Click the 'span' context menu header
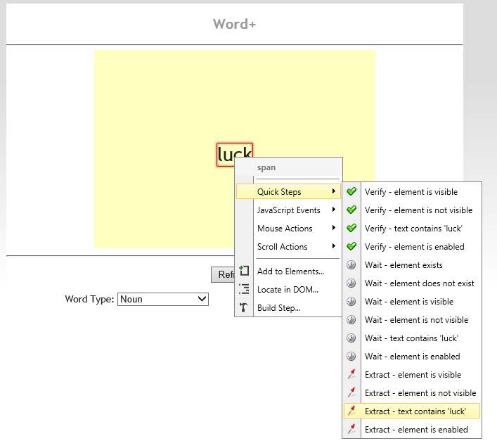 266,167
